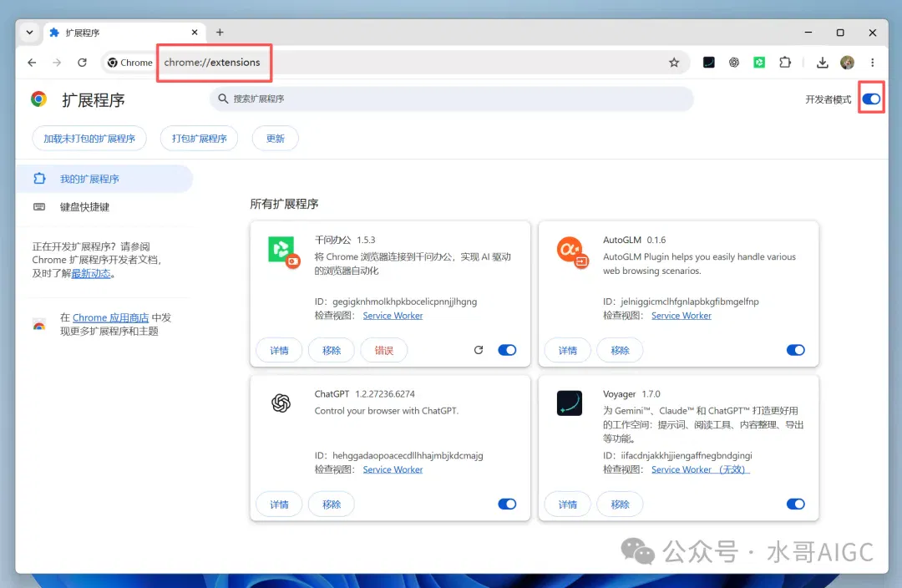Disable the 千问办公 extension toggle
Image resolution: width=902 pixels, height=588 pixels.
(x=507, y=350)
